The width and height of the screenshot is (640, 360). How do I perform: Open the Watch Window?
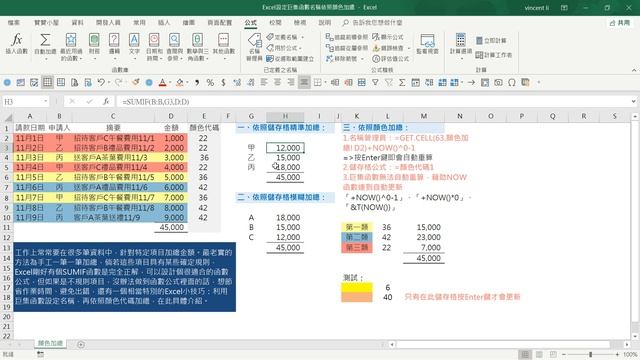427,44
